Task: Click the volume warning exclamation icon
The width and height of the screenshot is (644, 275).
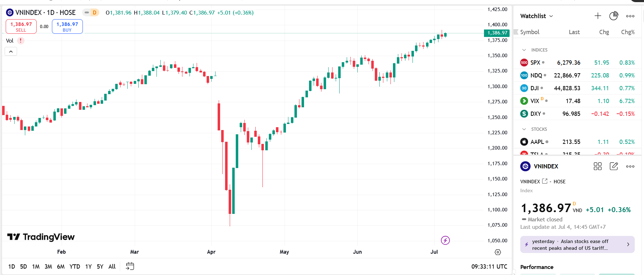Action: pyautogui.click(x=21, y=41)
